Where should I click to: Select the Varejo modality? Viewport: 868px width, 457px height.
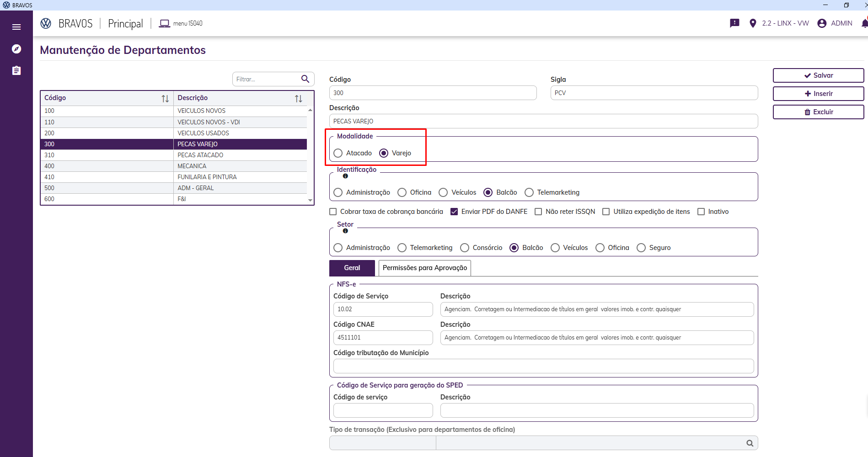point(384,153)
